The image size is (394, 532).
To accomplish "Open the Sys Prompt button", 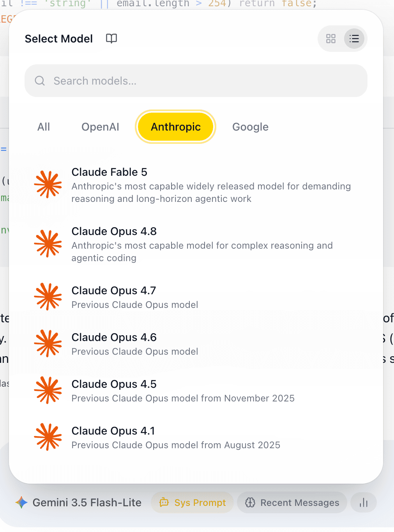I will [x=193, y=503].
